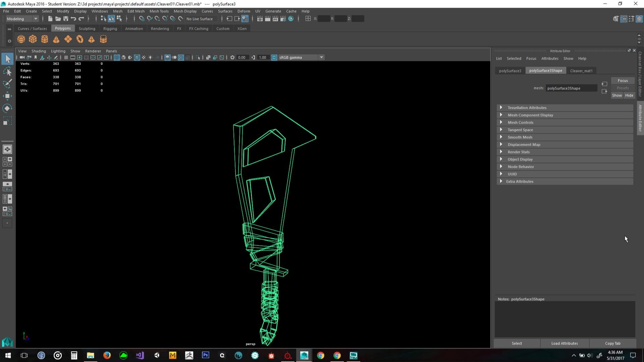Viewport: 644px width, 362px height.
Task: Open the Edit Mesh menu
Action: pos(136,11)
